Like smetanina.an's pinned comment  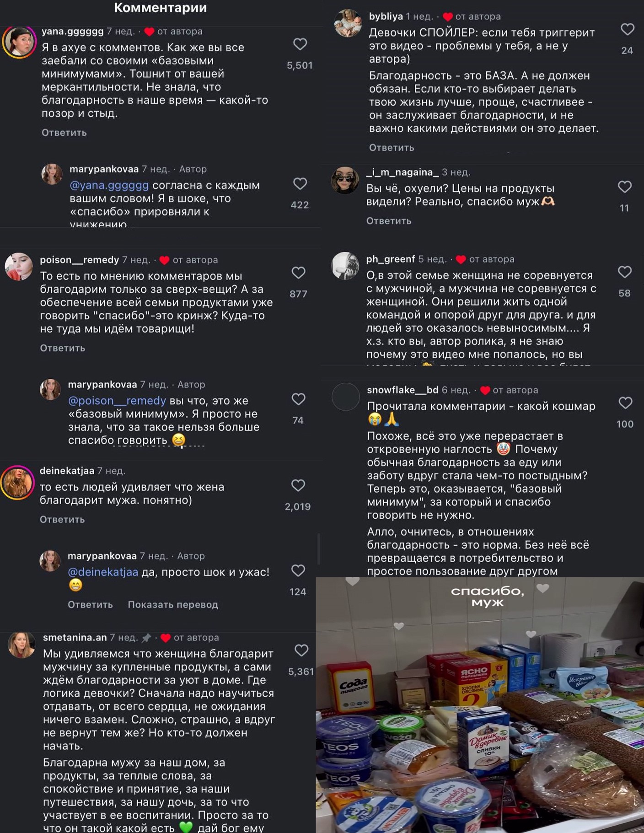click(301, 650)
